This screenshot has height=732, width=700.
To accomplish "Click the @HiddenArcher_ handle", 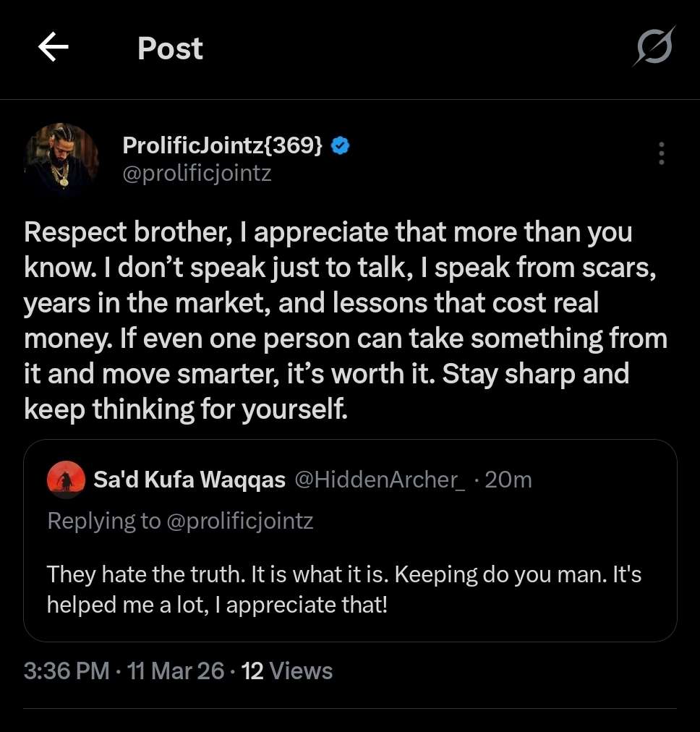I will tap(379, 480).
